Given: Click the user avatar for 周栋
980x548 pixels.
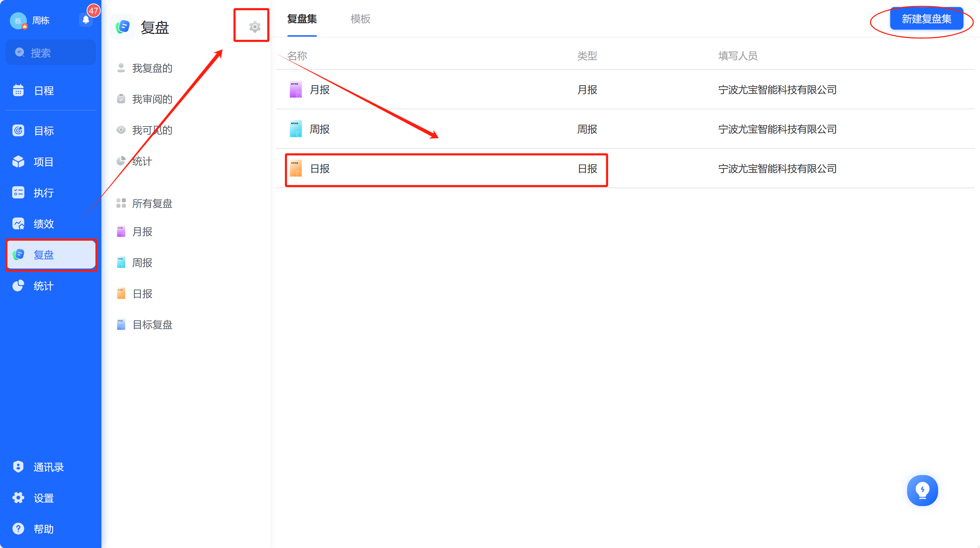Looking at the screenshot, I should 18,20.
